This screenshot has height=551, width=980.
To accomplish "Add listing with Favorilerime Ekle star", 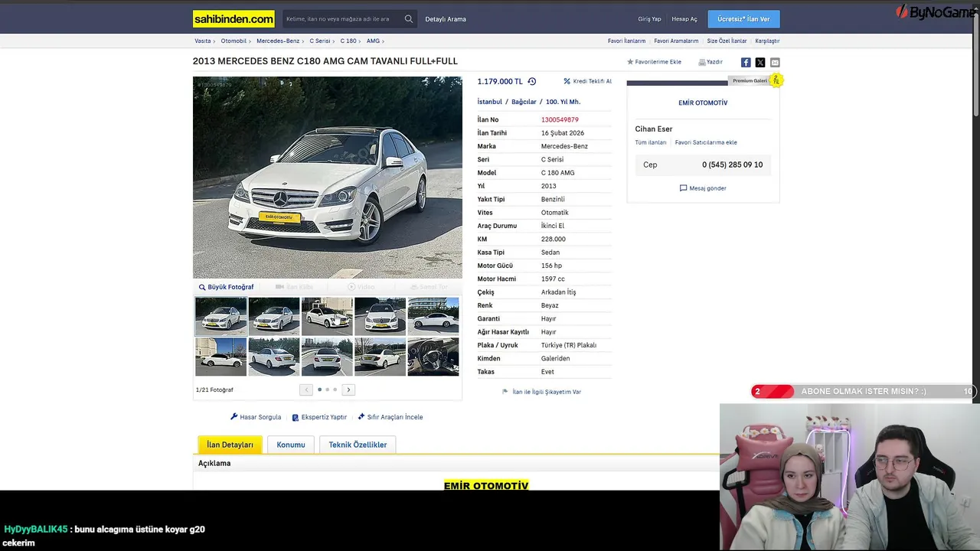I will 654,62.
